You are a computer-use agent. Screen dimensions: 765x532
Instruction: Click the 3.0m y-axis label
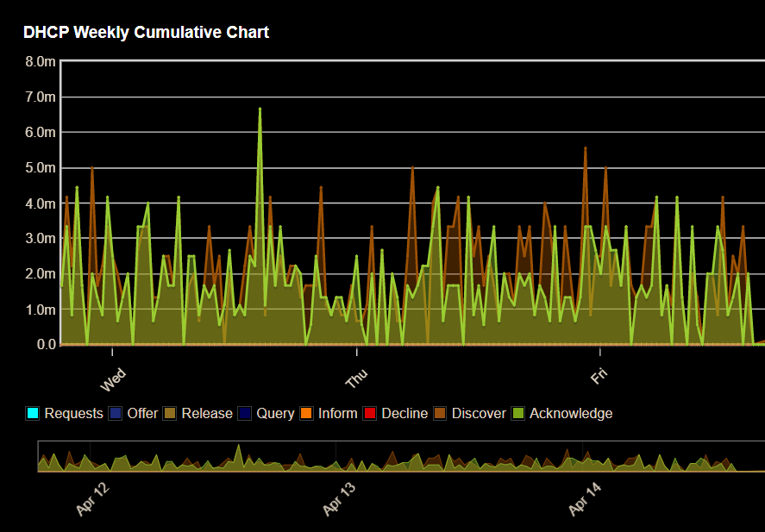point(41,239)
